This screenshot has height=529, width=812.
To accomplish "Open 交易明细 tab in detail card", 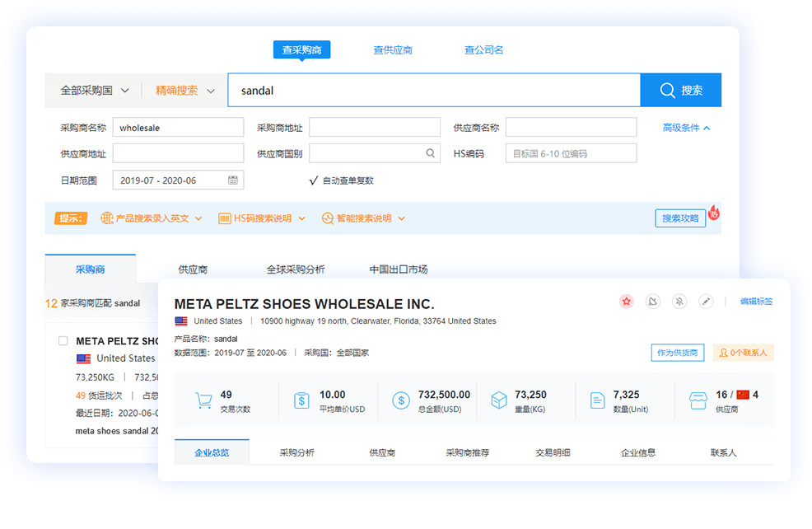I will pos(553,453).
